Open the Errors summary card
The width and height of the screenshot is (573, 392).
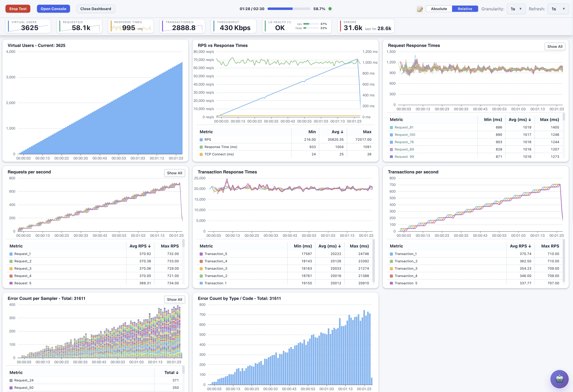click(366, 26)
